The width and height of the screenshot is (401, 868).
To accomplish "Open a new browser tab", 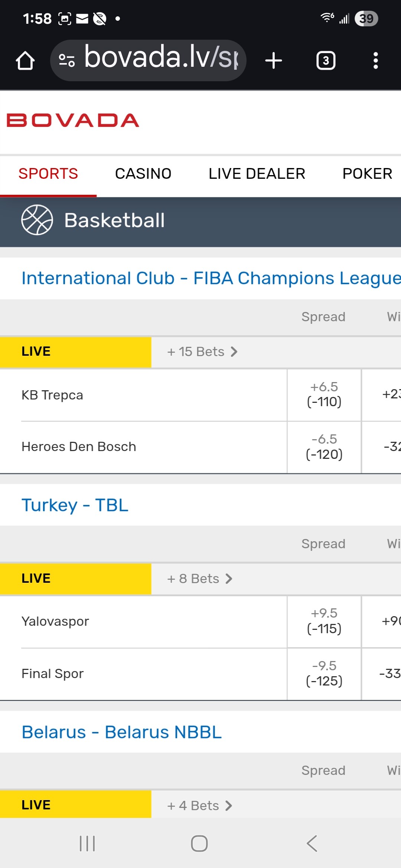I will pos(274,60).
